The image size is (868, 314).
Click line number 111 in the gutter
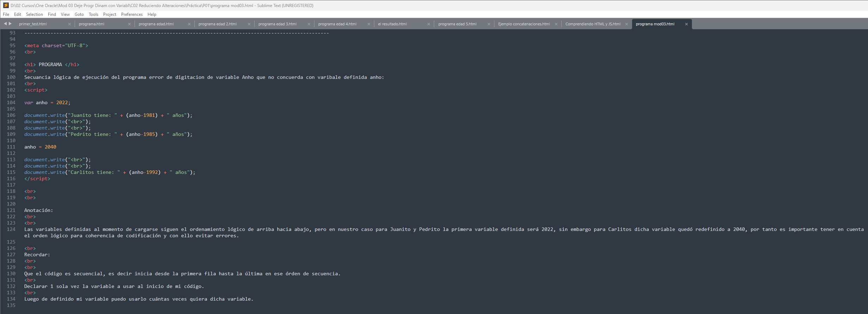11,147
